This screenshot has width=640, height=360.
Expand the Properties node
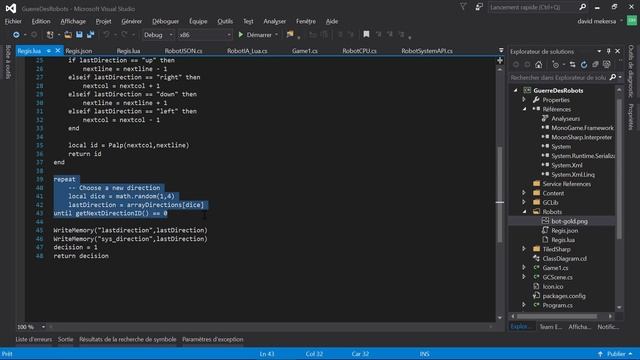pos(524,100)
